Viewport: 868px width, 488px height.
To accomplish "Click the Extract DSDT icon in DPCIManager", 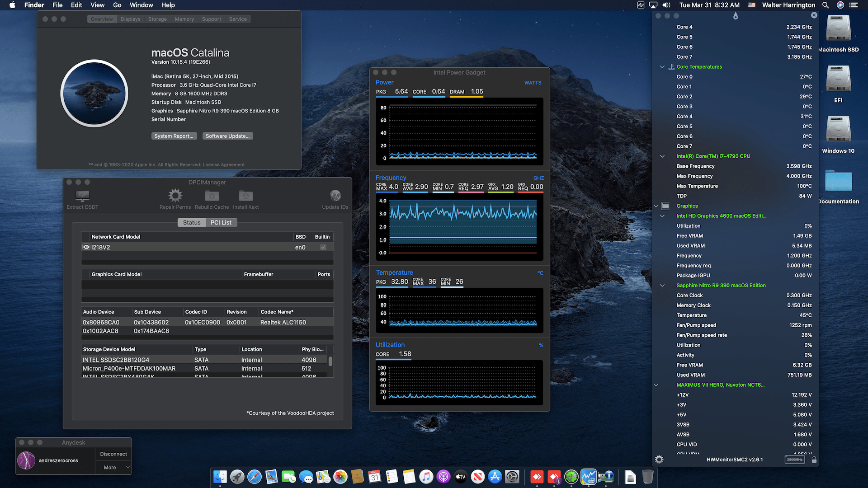I will click(x=82, y=196).
